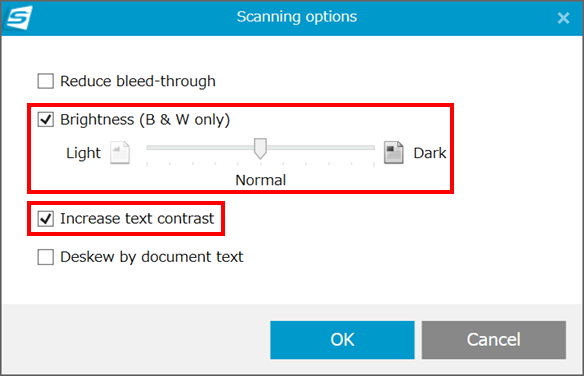
Task: Click the Light text label
Action: [x=83, y=153]
